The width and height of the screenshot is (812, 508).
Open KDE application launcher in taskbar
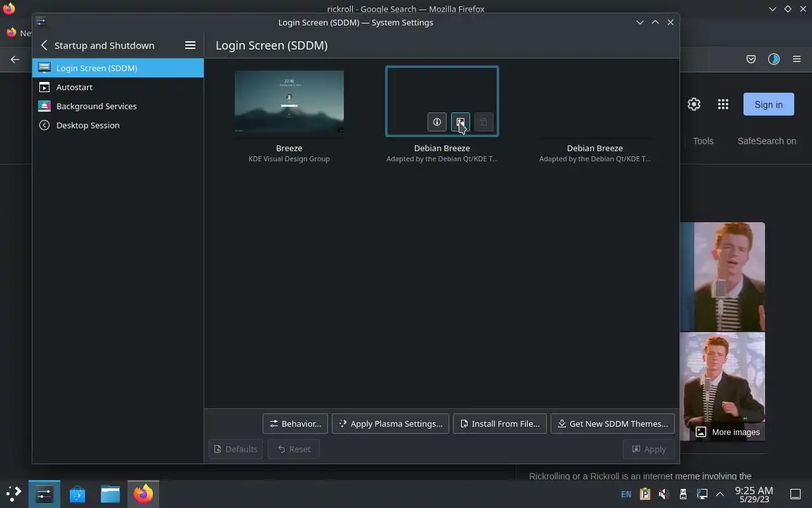[x=13, y=493]
